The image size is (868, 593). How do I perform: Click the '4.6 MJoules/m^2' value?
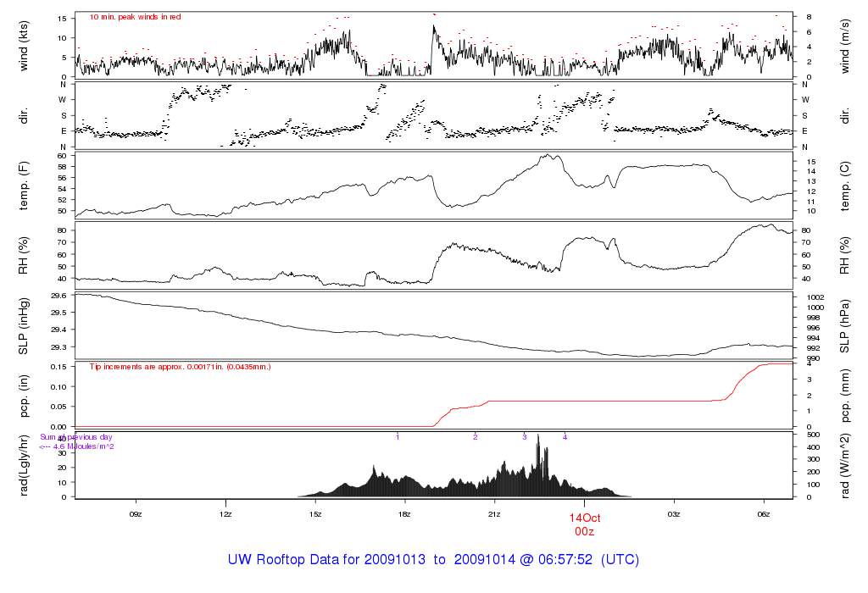tap(84, 446)
